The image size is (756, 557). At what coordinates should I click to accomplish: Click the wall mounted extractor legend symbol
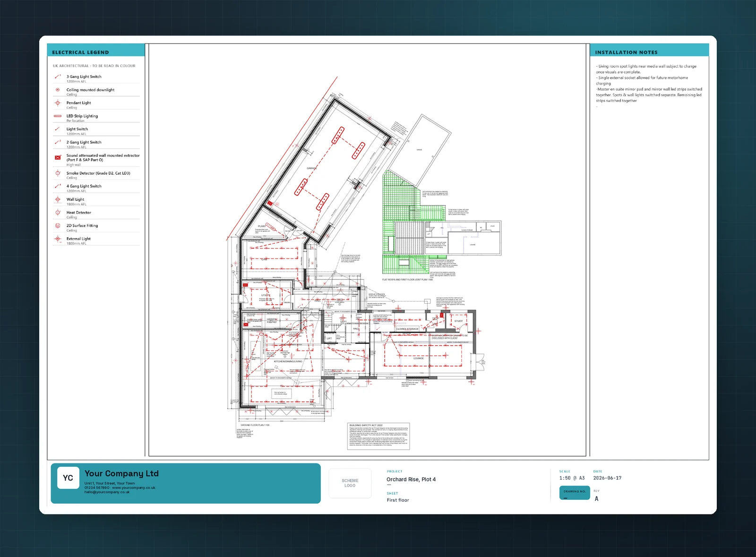click(x=58, y=157)
